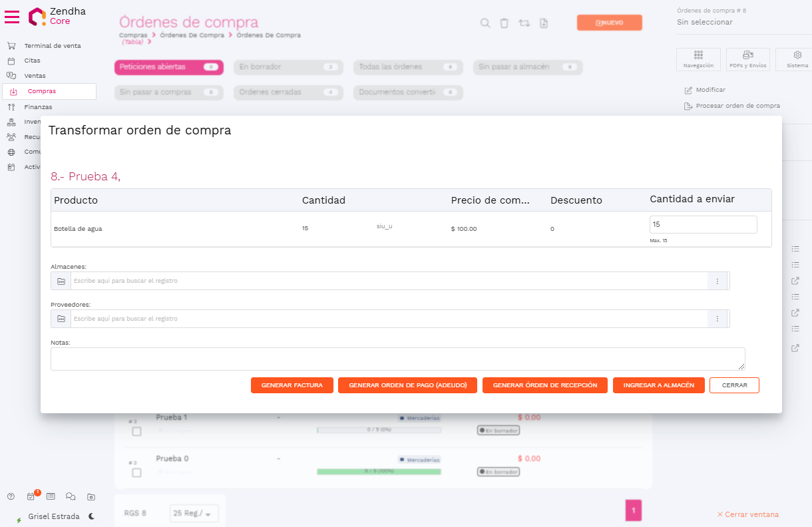
Task: Click the Generar Factura button
Action: point(292,385)
